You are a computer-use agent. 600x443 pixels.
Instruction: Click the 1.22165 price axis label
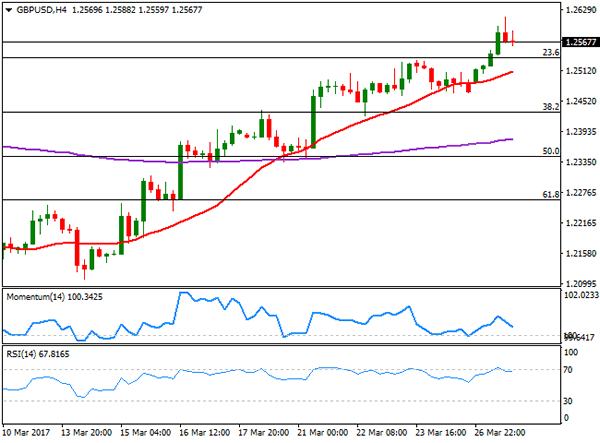pos(580,223)
